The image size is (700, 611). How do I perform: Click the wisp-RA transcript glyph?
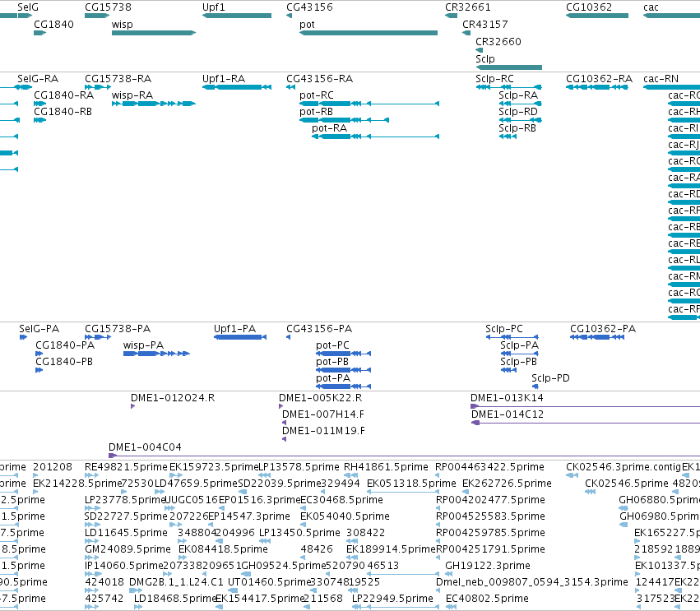pyautogui.click(x=154, y=104)
